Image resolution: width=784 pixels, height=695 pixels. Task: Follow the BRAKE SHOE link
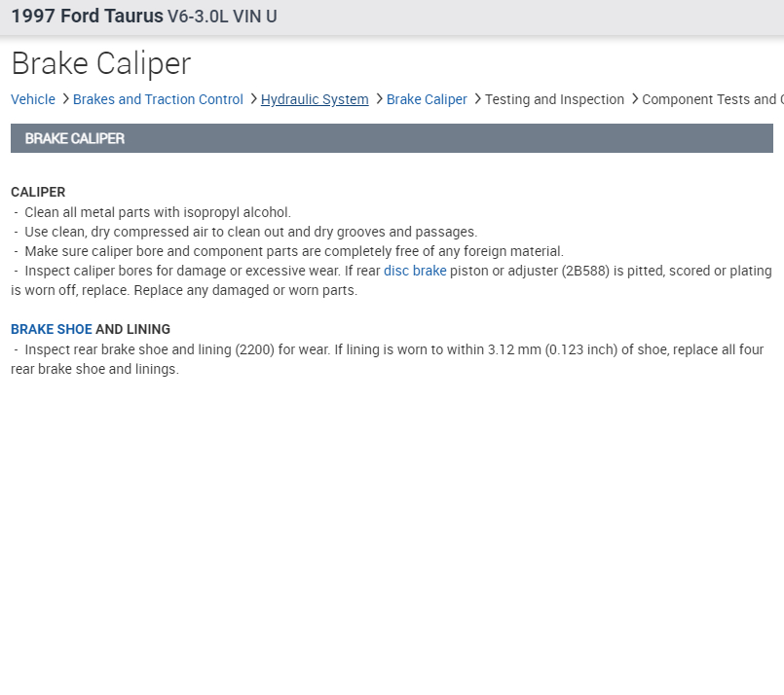pyautogui.click(x=52, y=329)
